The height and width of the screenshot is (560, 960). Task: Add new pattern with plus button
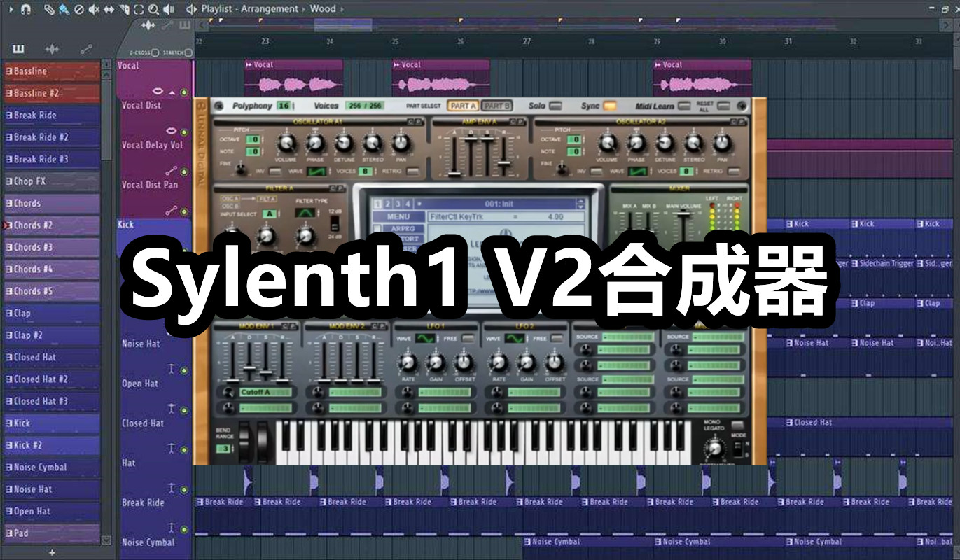52,553
